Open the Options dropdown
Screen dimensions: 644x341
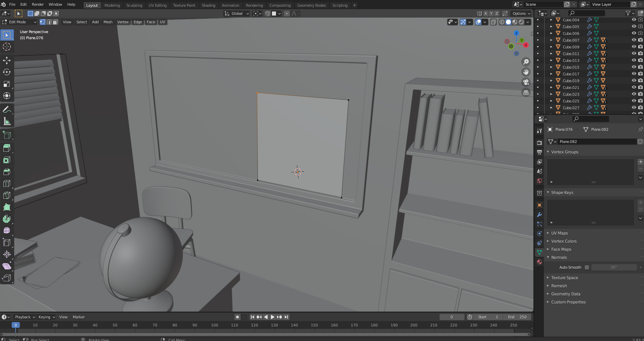tap(521, 14)
